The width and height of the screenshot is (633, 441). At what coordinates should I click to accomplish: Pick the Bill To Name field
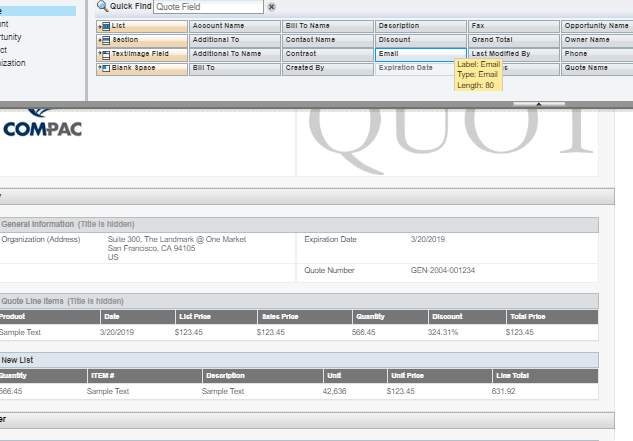tap(328, 26)
